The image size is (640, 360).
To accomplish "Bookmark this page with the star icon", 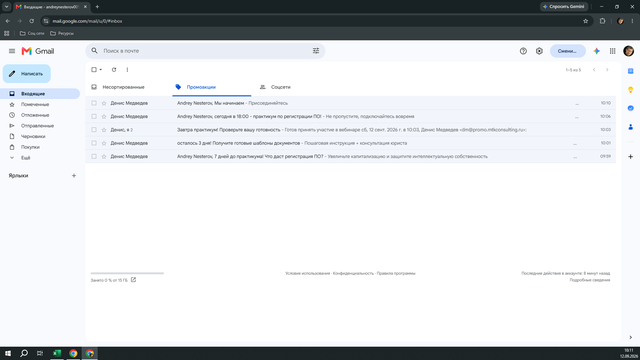I will pos(585,21).
